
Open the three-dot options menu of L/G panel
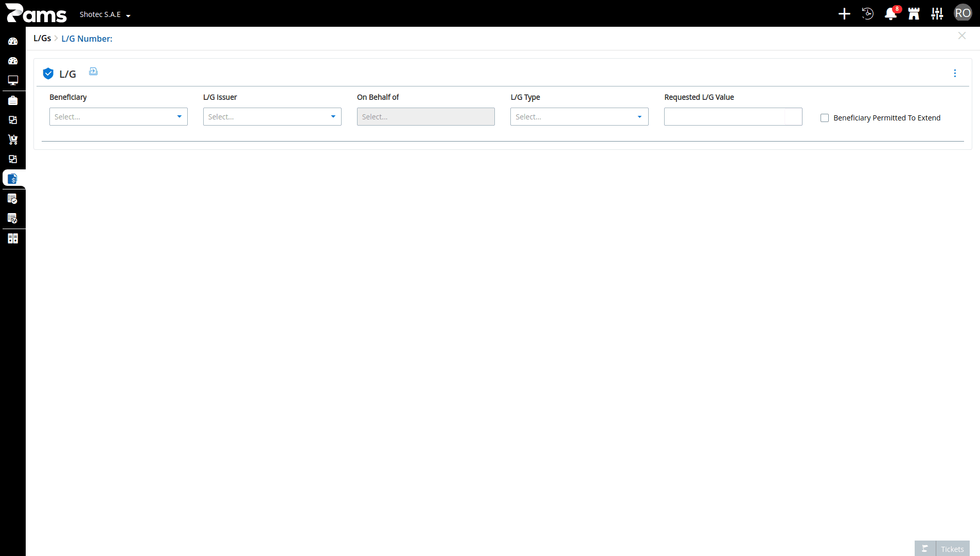[955, 74]
